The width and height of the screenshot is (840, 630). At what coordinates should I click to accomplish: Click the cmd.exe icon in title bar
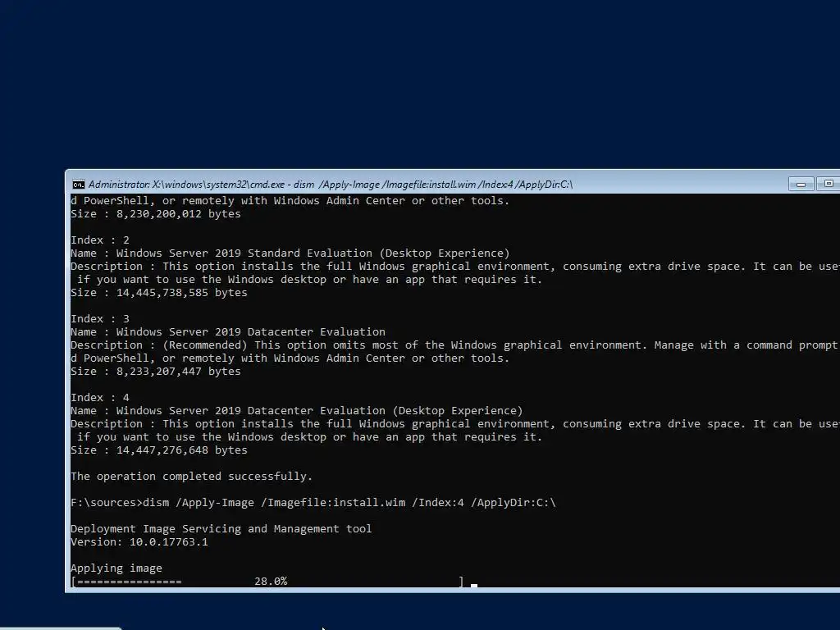[78, 185]
